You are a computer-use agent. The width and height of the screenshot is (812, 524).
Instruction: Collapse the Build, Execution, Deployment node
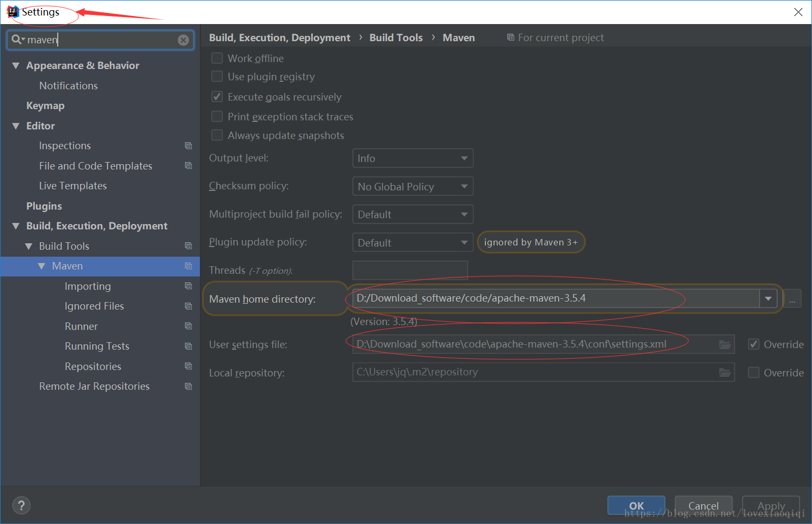coord(16,226)
